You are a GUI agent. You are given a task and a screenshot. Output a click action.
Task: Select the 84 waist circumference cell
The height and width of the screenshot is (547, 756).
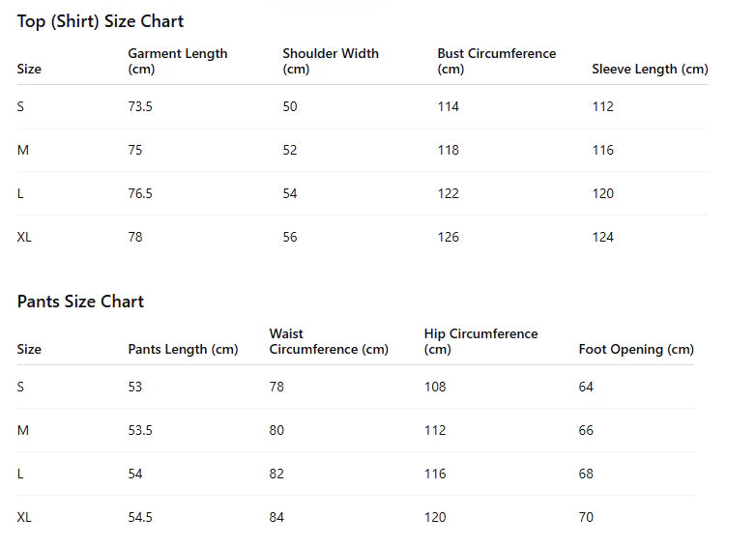tap(276, 518)
